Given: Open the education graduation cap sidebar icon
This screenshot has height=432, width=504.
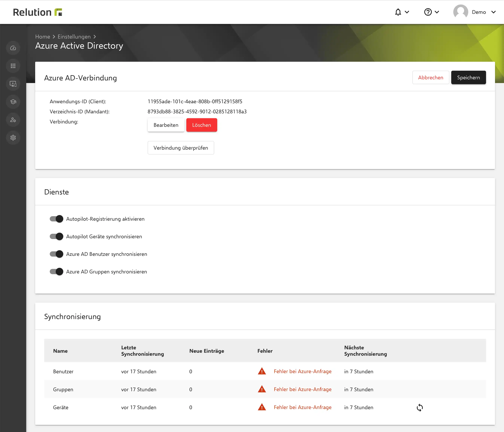Looking at the screenshot, I should point(13,102).
